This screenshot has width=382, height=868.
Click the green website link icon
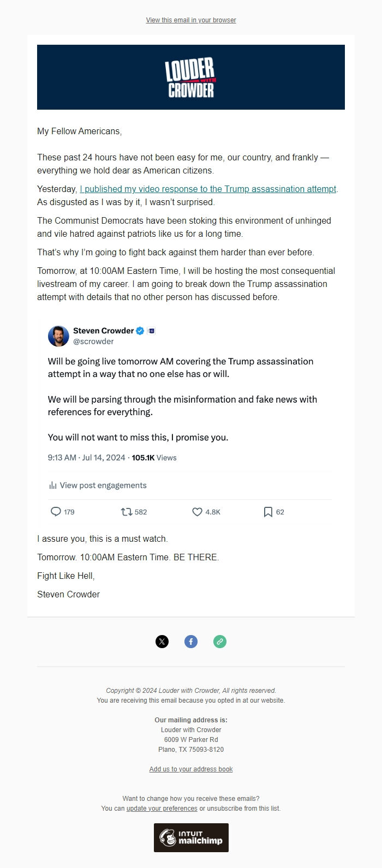pos(220,642)
